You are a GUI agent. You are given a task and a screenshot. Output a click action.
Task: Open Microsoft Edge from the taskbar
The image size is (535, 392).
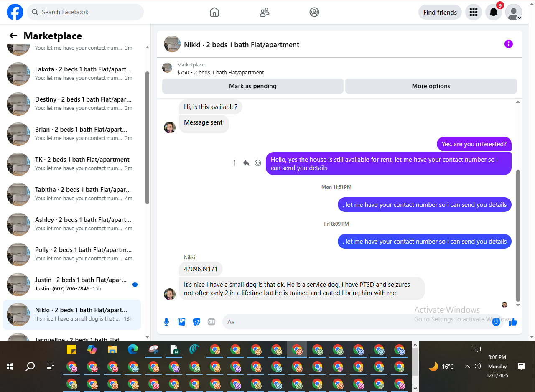[133, 349]
